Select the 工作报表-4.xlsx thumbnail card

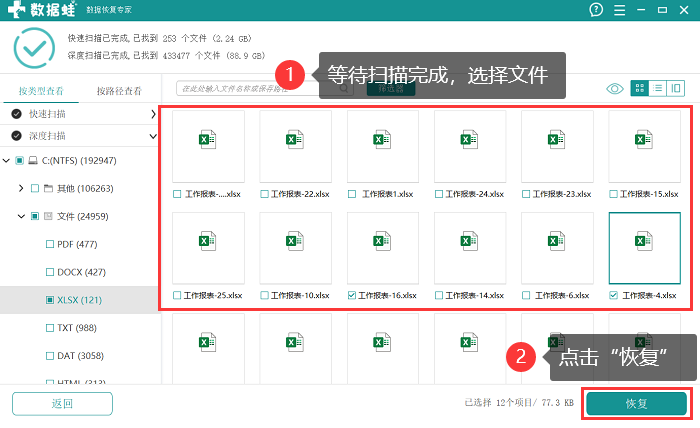[x=645, y=248]
